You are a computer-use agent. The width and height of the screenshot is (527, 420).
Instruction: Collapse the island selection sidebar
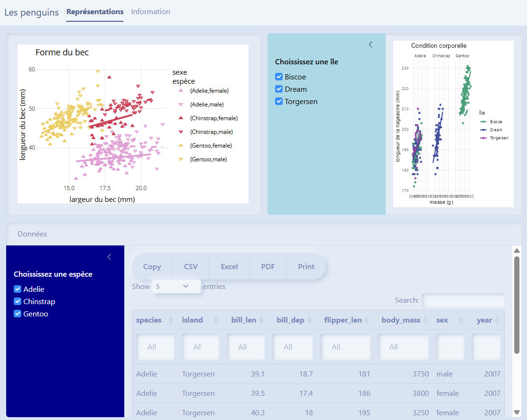(371, 44)
